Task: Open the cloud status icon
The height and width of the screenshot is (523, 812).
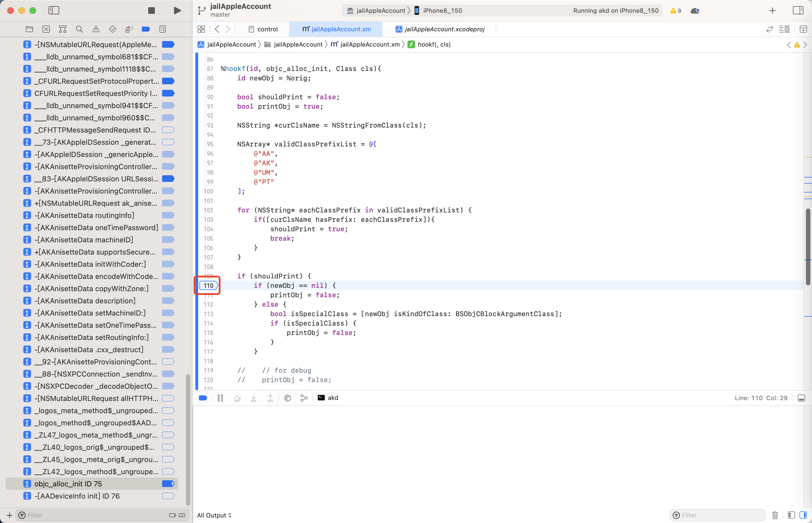Action: 695,11
